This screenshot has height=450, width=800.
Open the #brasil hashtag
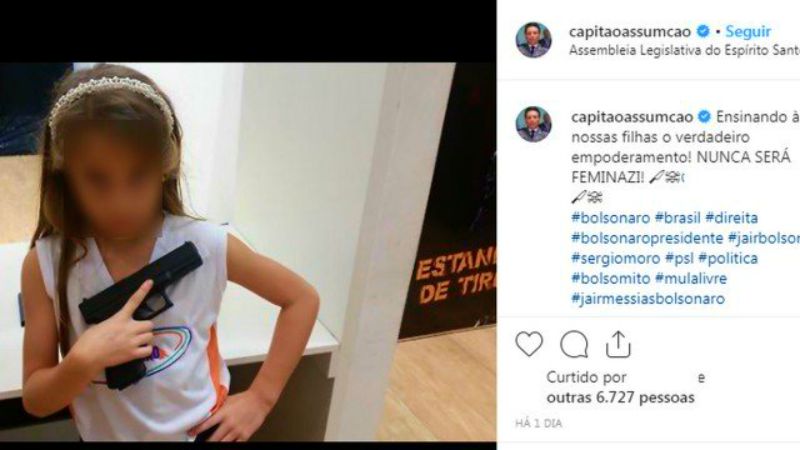tap(678, 218)
